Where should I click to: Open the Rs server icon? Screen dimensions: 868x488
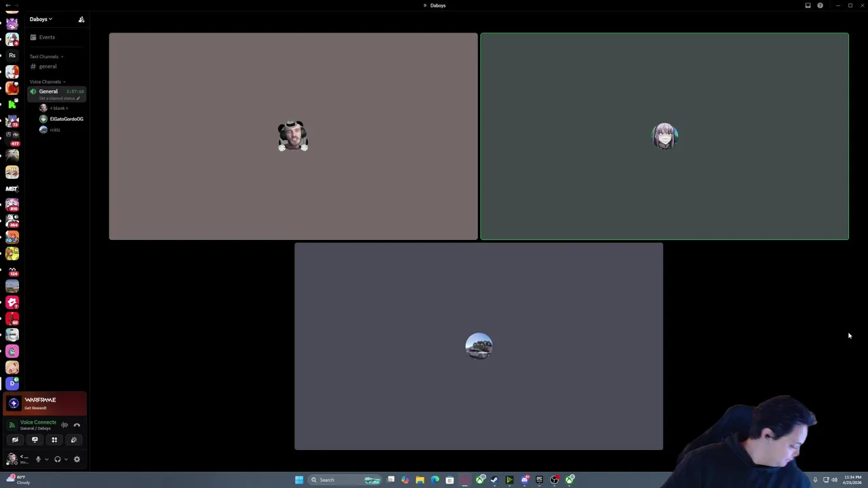pos(12,56)
